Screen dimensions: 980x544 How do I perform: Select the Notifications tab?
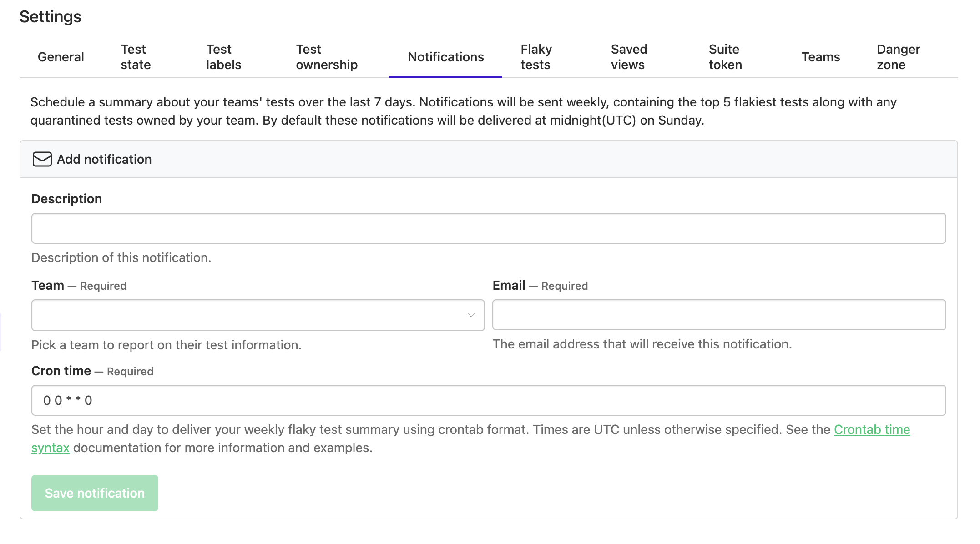(x=445, y=57)
